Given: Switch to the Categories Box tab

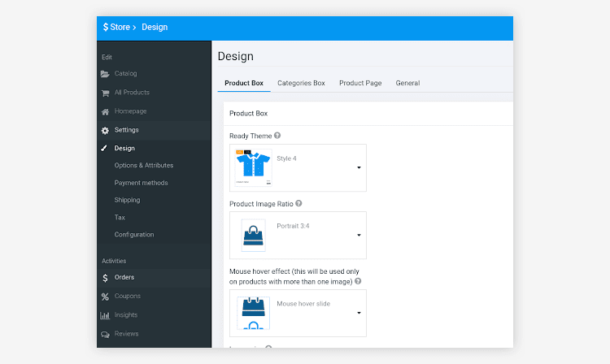Looking at the screenshot, I should [301, 83].
